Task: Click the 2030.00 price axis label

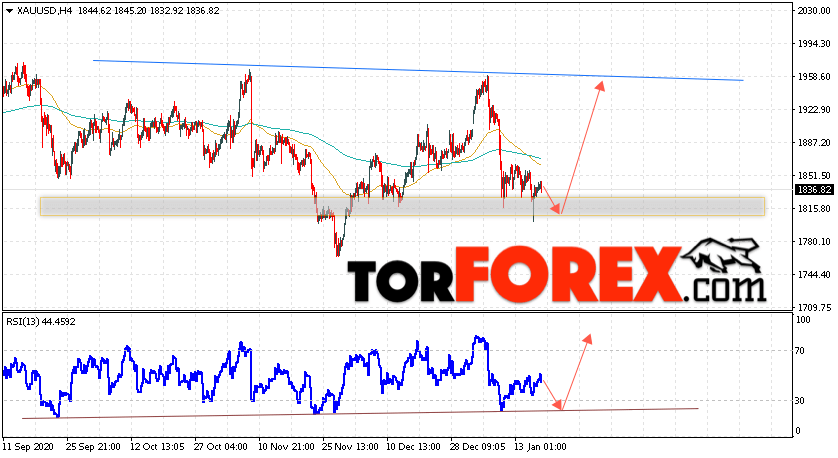Action: [x=814, y=11]
